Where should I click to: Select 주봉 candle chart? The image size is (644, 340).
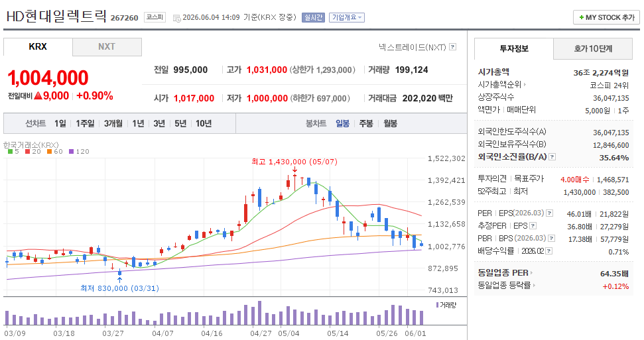(x=366, y=123)
